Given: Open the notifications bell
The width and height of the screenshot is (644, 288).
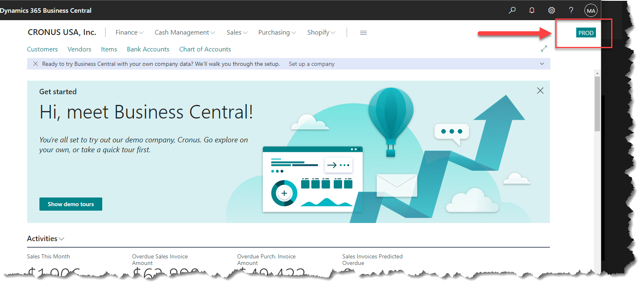Looking at the screenshot, I should 532,10.
